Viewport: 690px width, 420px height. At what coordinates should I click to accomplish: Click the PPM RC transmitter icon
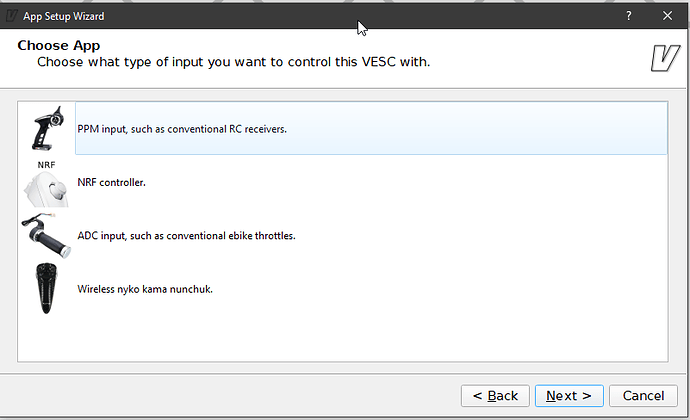tap(47, 127)
